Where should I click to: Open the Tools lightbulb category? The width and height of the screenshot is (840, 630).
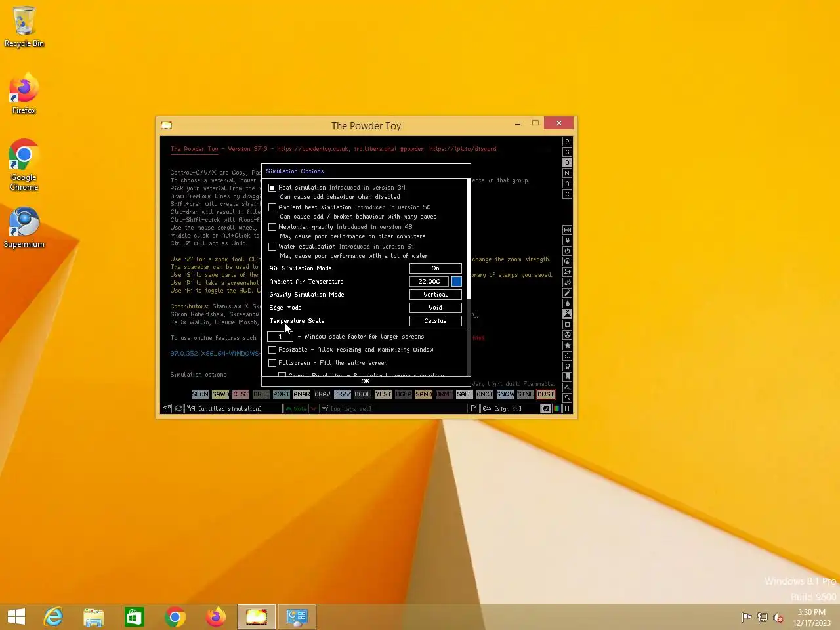click(x=568, y=366)
